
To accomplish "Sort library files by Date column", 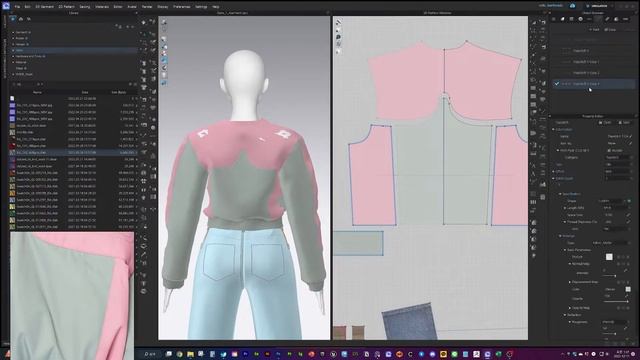I will click(85, 92).
